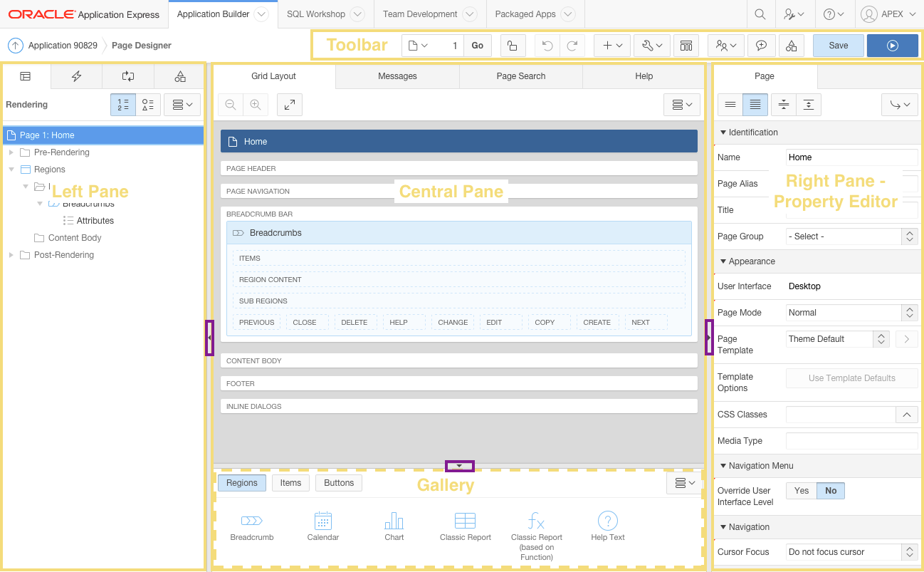Expand the grid layout to full size
The width and height of the screenshot is (924, 572).
[x=290, y=105]
